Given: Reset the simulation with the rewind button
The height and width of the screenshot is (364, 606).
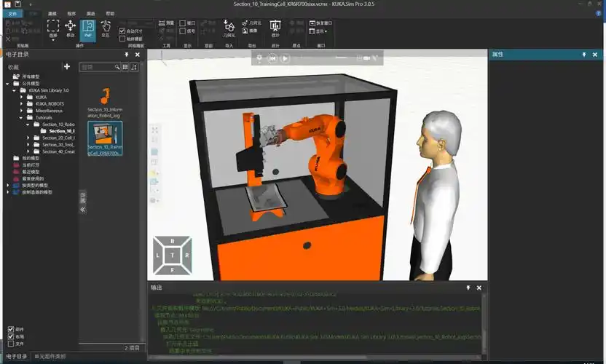Looking at the screenshot, I should 272,58.
